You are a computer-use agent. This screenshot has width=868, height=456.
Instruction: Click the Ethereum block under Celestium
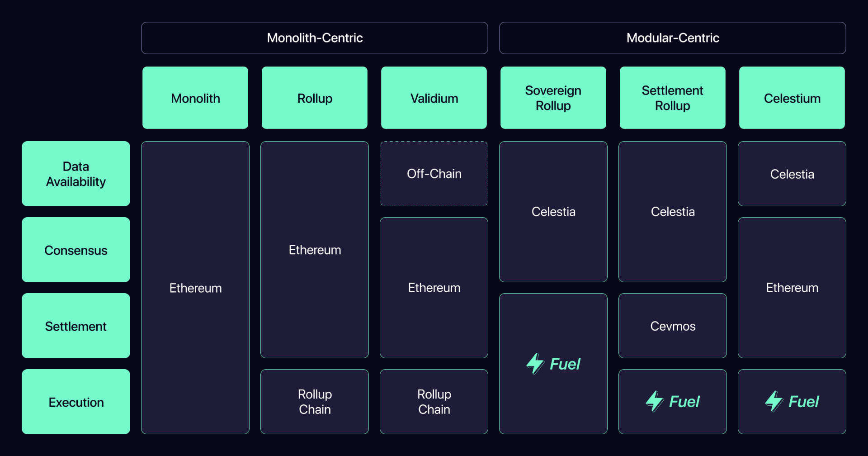click(x=792, y=288)
